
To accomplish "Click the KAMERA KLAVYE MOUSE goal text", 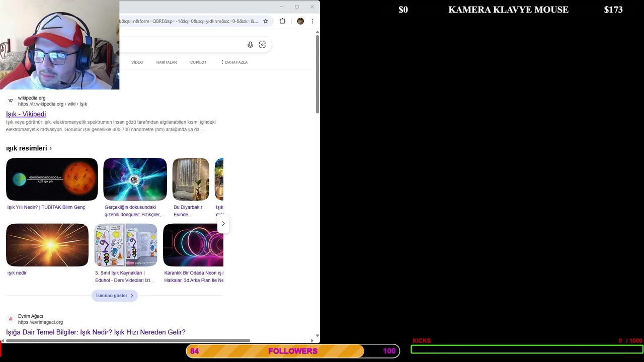I will [508, 10].
